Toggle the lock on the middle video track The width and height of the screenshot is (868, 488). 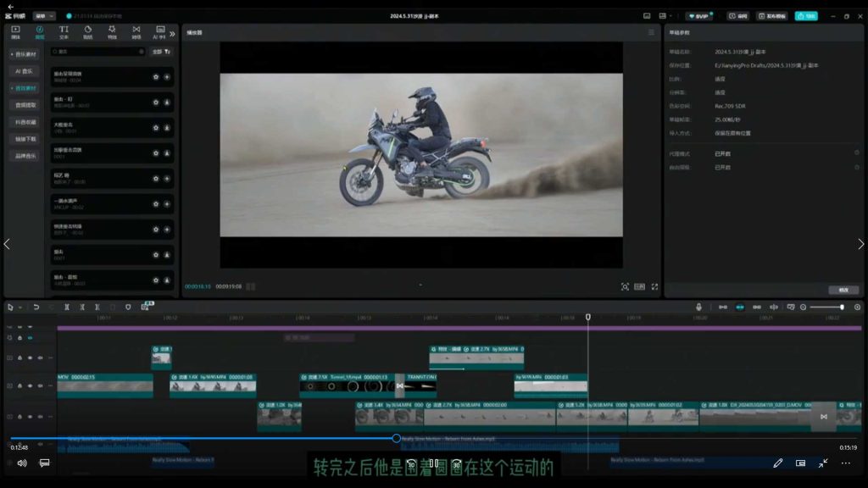pos(19,386)
